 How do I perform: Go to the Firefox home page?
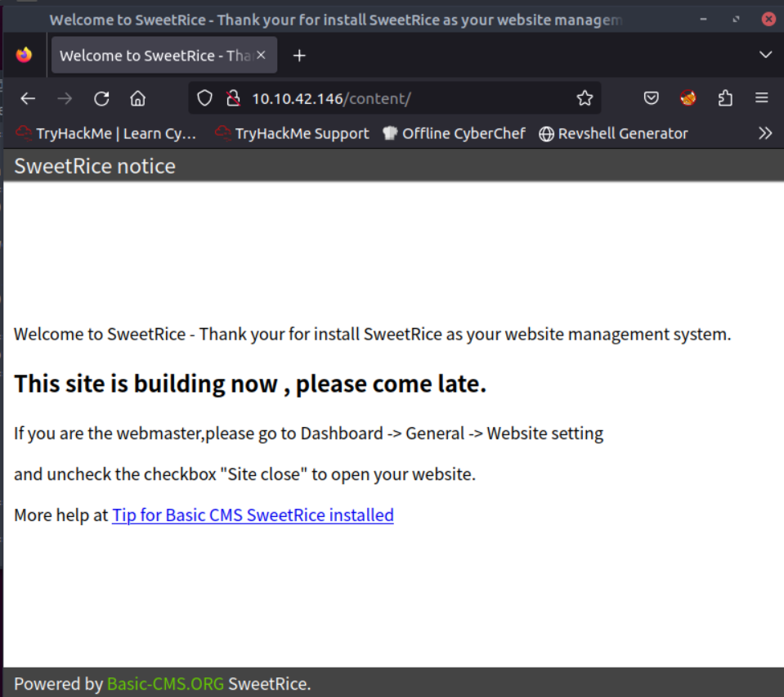tap(137, 99)
